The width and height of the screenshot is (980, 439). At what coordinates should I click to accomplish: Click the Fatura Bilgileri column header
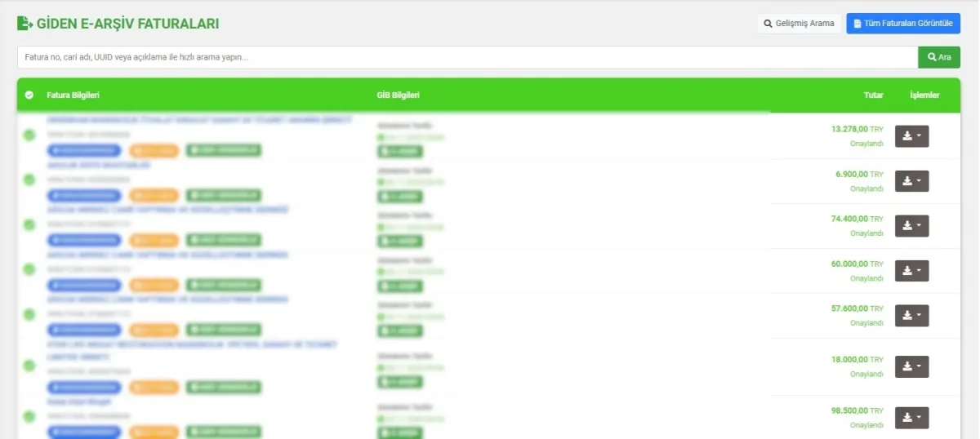(x=73, y=95)
